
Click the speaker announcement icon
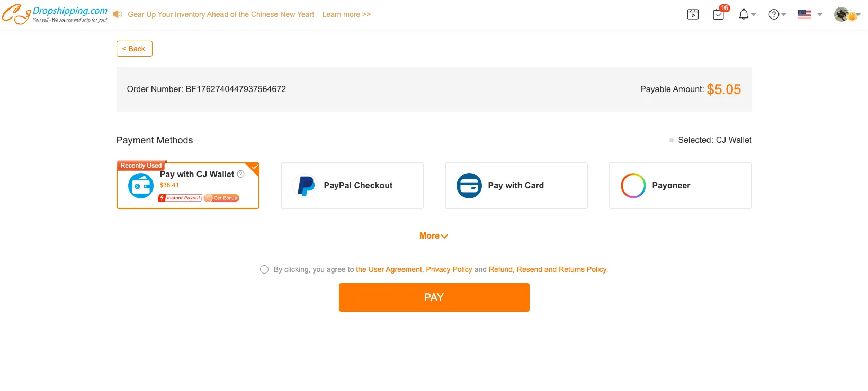118,14
